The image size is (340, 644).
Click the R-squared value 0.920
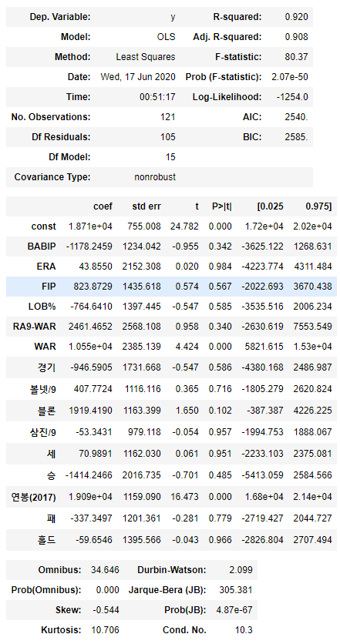pyautogui.click(x=296, y=17)
